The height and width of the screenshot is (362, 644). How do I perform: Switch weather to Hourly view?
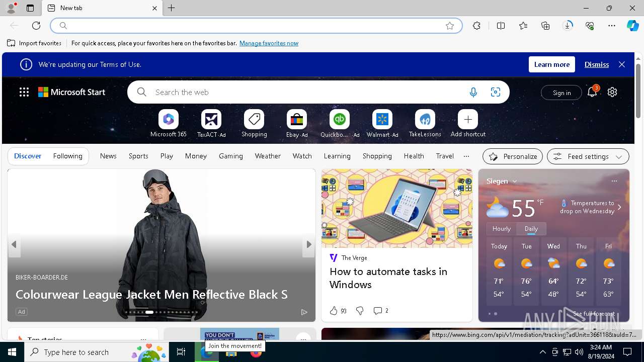502,228
